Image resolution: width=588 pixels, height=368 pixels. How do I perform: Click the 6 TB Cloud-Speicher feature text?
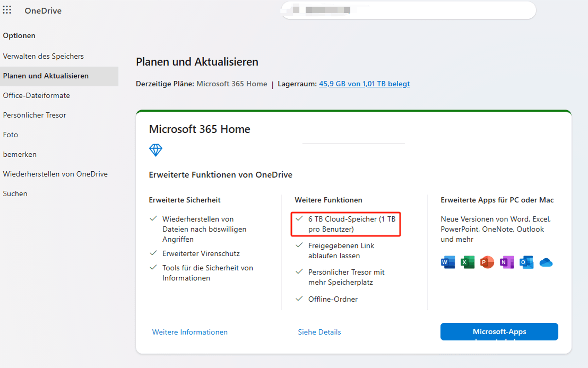pyautogui.click(x=352, y=224)
